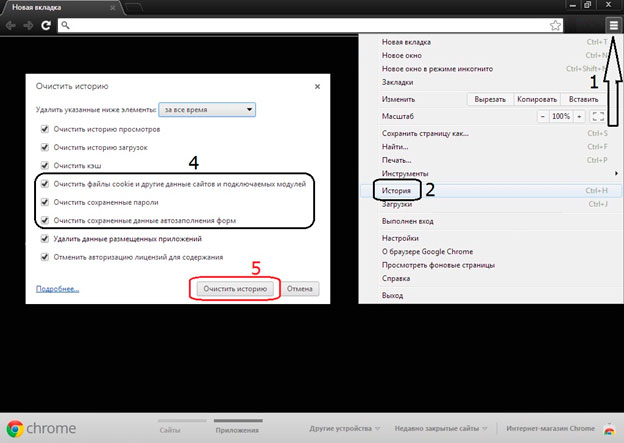
Task: Click the 'Подробнее...' link
Action: click(57, 288)
